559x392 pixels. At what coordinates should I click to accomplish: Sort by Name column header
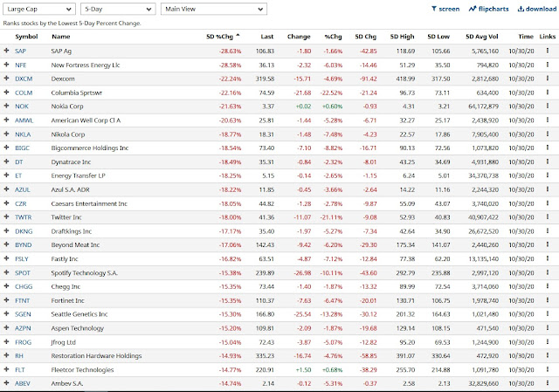pos(61,37)
